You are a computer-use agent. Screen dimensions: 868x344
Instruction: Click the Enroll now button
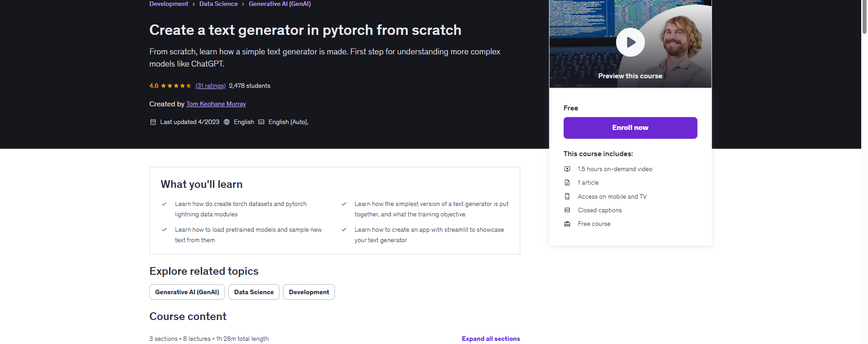pos(630,128)
